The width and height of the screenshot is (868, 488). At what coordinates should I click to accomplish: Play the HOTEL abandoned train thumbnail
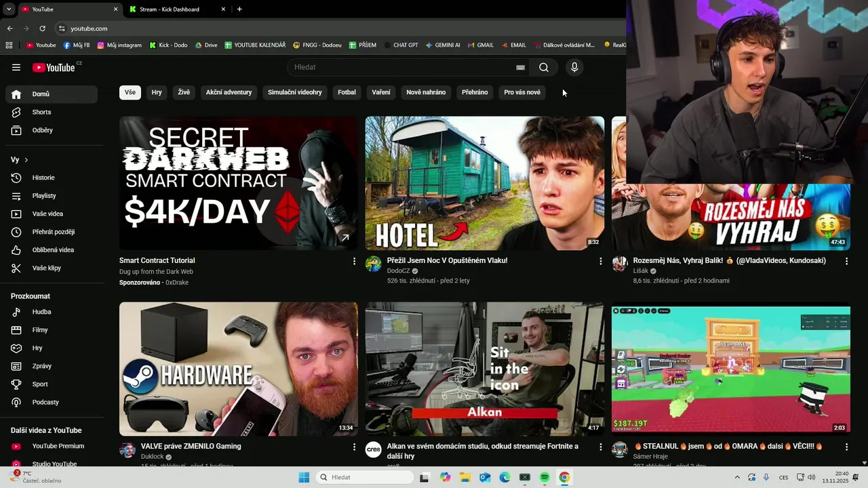(485, 183)
